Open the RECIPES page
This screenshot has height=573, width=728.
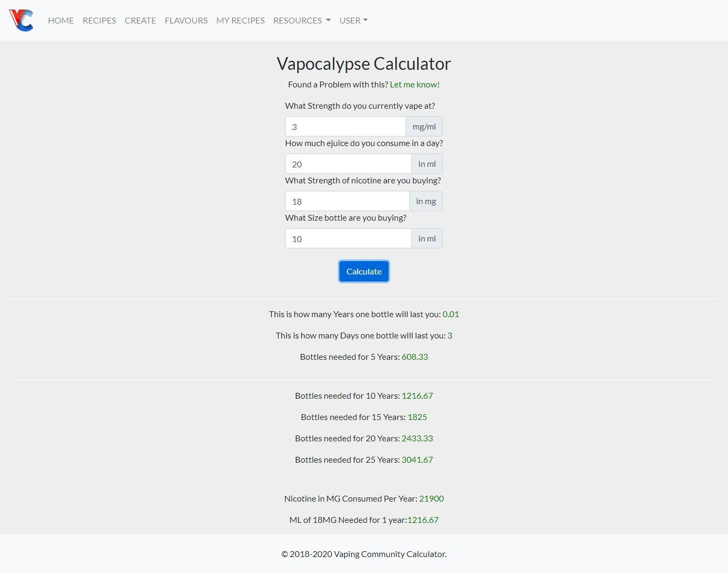(x=99, y=20)
